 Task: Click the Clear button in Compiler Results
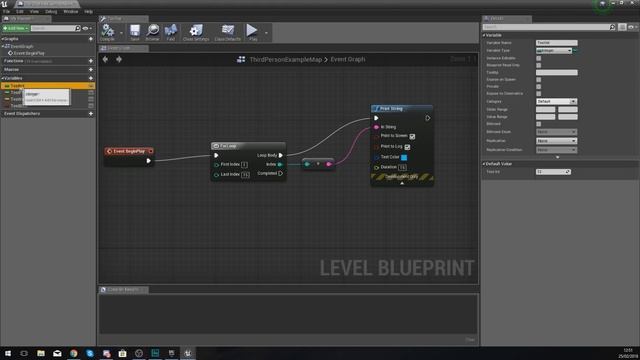tap(470, 340)
